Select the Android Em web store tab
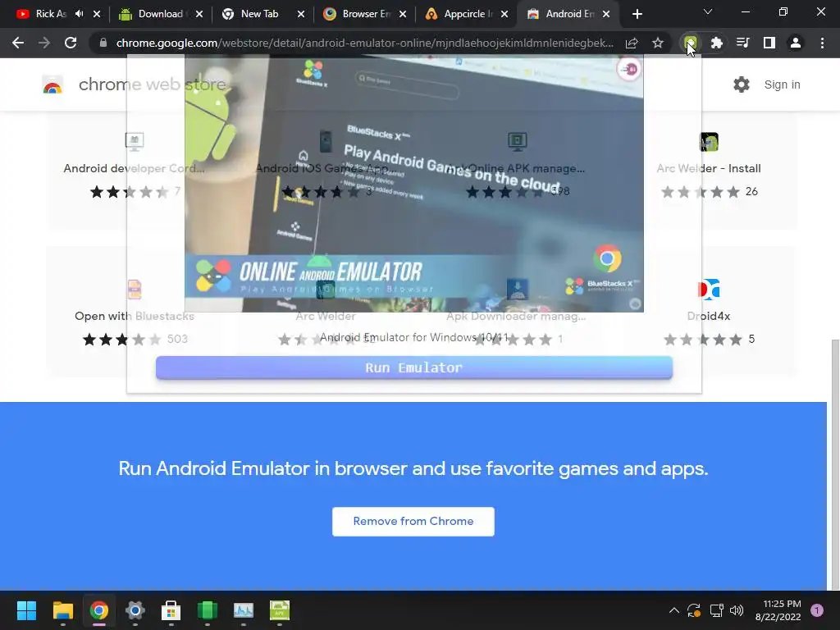 point(569,14)
